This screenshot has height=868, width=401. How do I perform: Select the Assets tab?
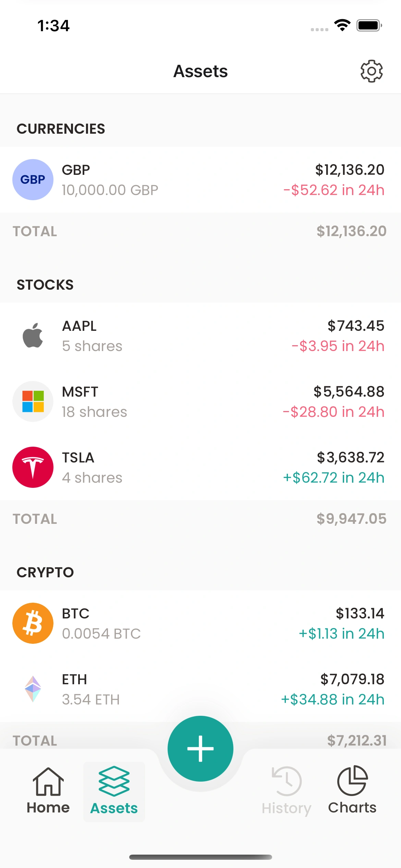pyautogui.click(x=114, y=791)
